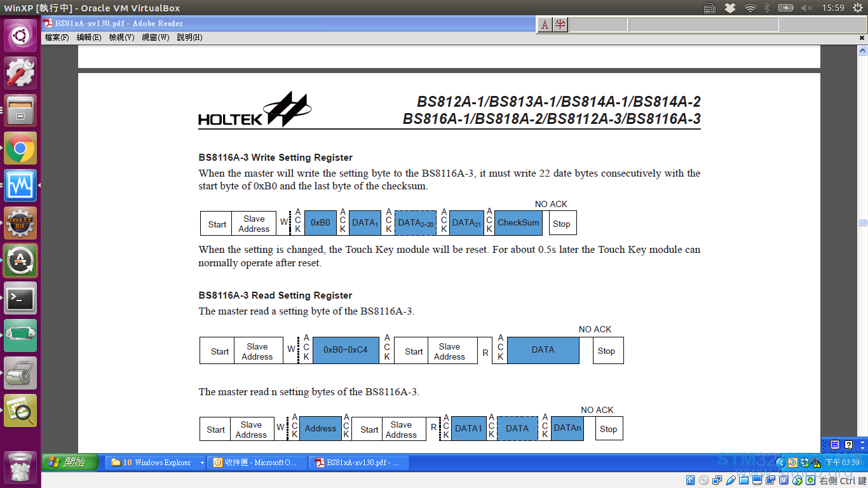Open the keyboard input indicator
The height and width of the screenshot is (488, 868).
tap(710, 8)
